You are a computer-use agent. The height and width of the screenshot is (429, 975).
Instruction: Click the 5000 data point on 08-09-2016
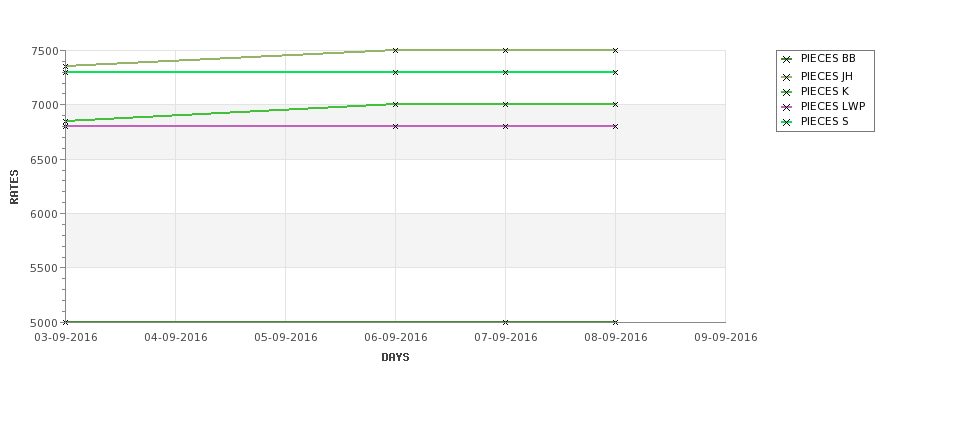coord(616,322)
